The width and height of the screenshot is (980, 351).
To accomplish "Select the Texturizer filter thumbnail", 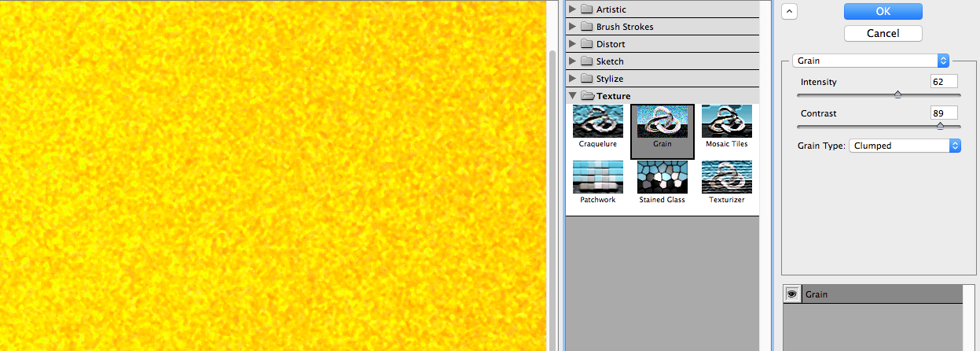I will point(726,177).
